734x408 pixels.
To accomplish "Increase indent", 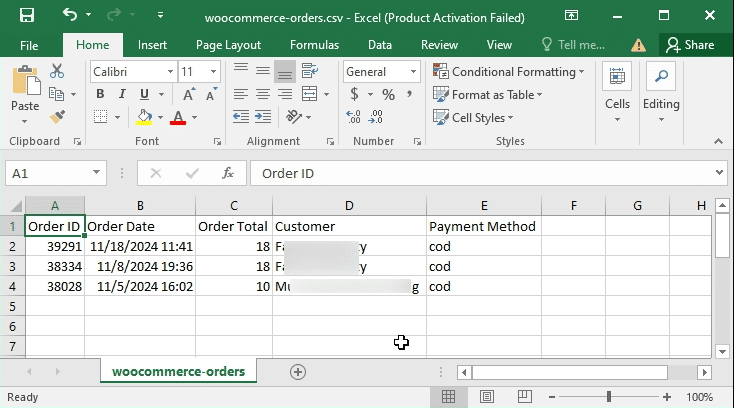I will pyautogui.click(x=263, y=117).
